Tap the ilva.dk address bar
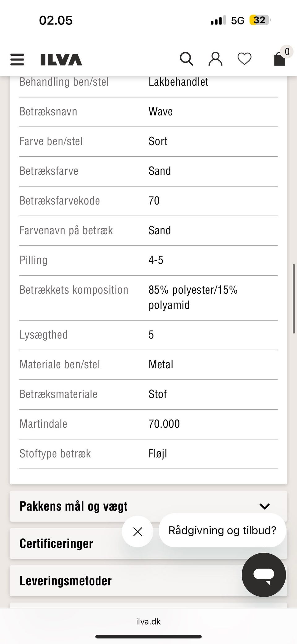The height and width of the screenshot is (644, 297). click(148, 621)
